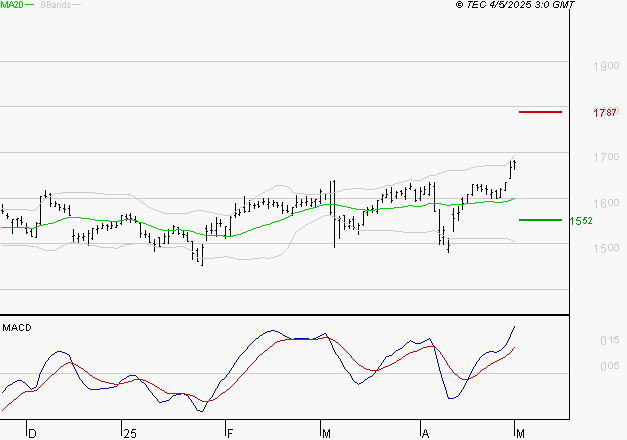Click the 1600 price axis label

point(606,203)
